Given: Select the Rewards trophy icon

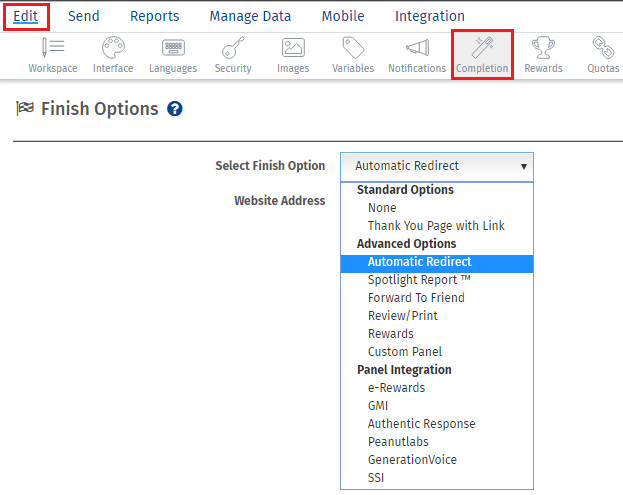Looking at the screenshot, I should pos(543,48).
